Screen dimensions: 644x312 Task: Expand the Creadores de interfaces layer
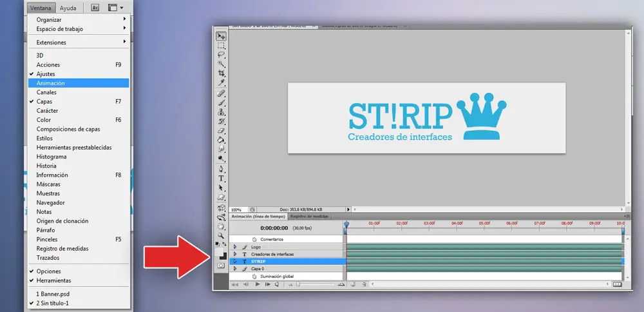tap(235, 254)
